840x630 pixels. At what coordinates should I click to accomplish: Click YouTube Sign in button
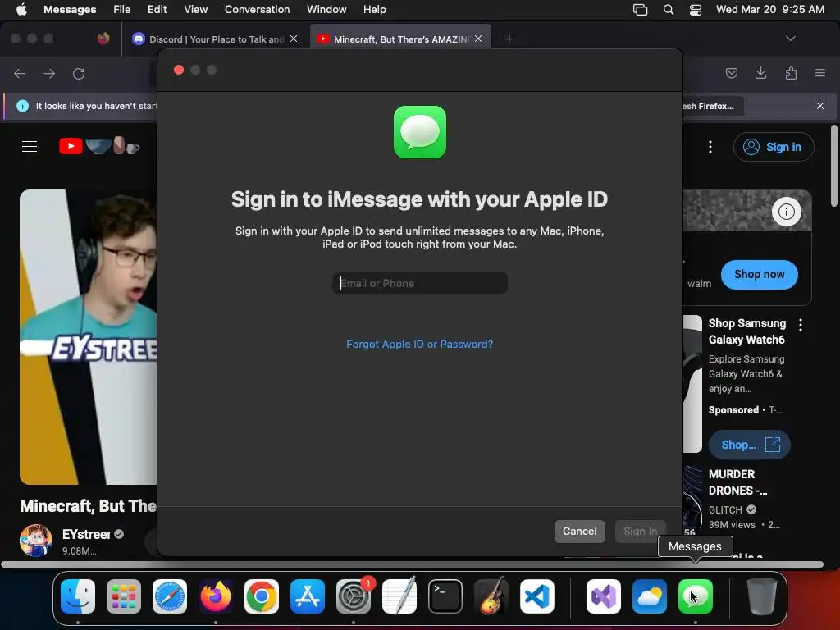click(774, 147)
